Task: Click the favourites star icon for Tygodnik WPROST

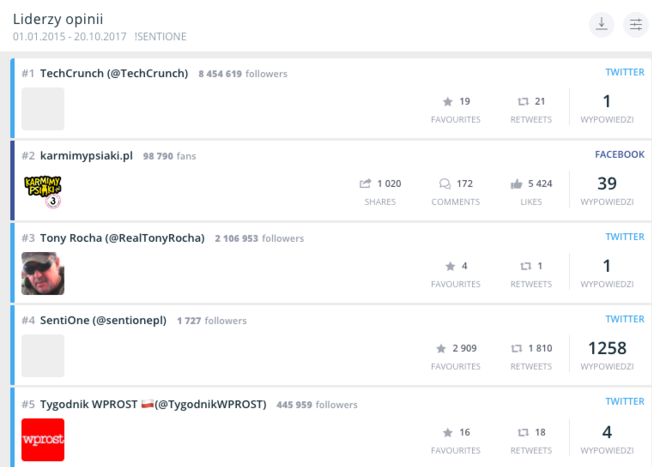Action: 447,432
